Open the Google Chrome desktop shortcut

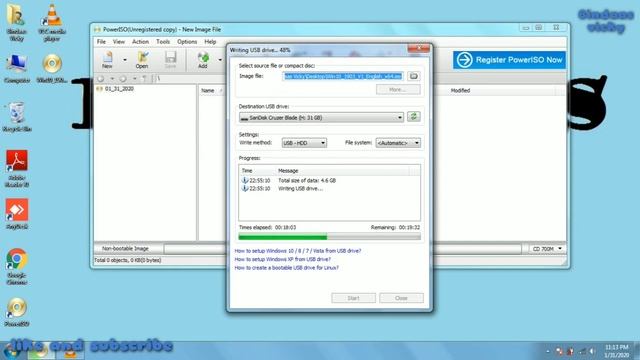coord(17,267)
